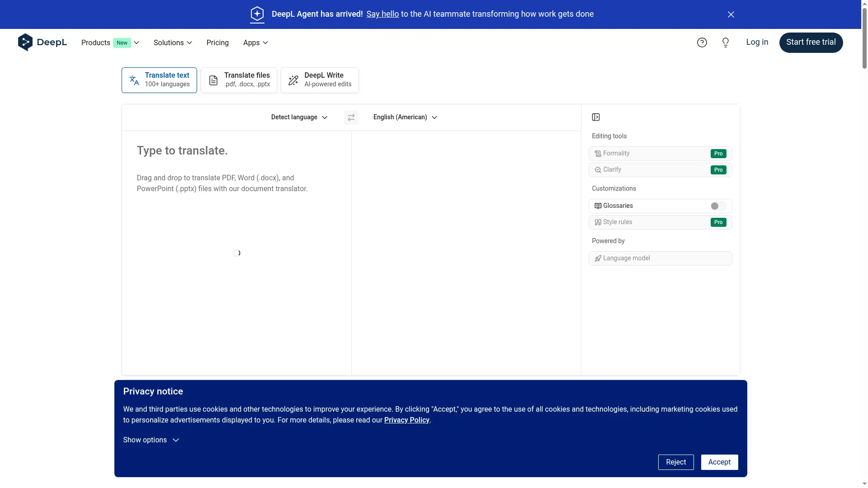Viewport: 868px width, 488px height.
Task: Click the lightbulb tips icon
Action: point(726,42)
